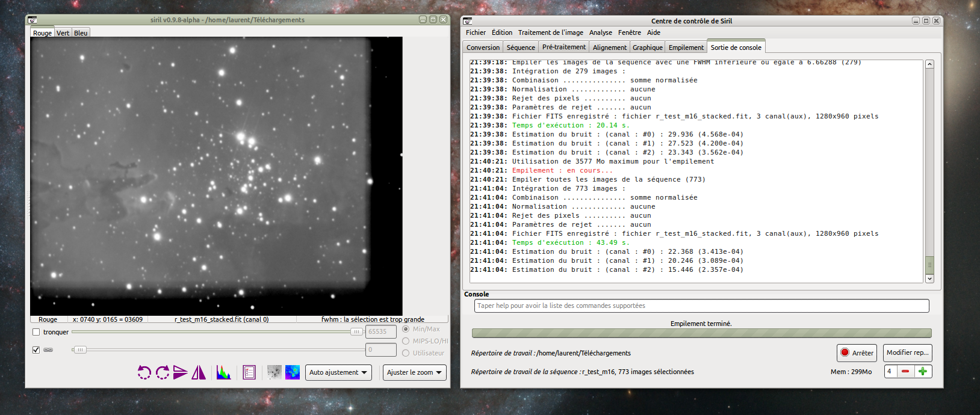Click "Utilisation de 3577 Mo maximum" log line
The image size is (980, 415).
point(613,161)
